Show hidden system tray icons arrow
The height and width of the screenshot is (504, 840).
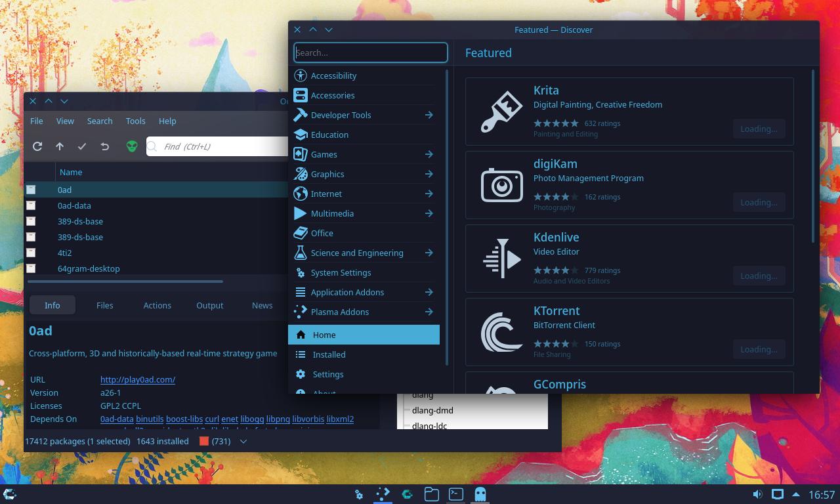click(x=796, y=494)
